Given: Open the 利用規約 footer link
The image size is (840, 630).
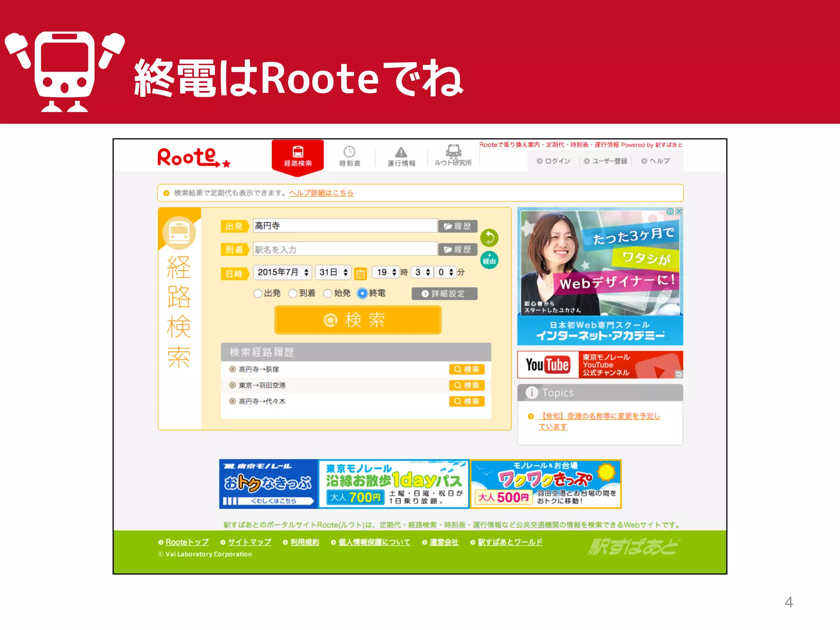Looking at the screenshot, I should 305,542.
